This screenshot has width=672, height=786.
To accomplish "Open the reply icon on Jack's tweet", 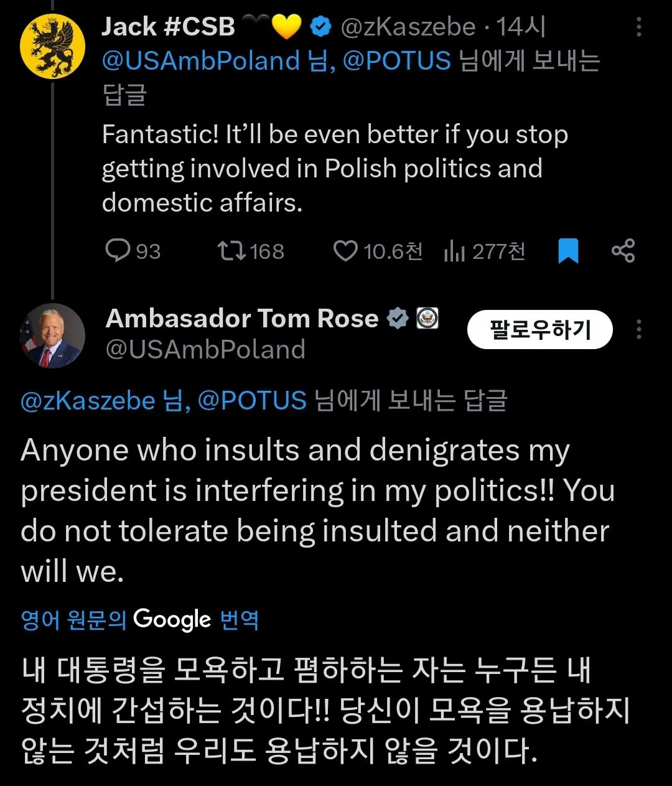I will (117, 250).
